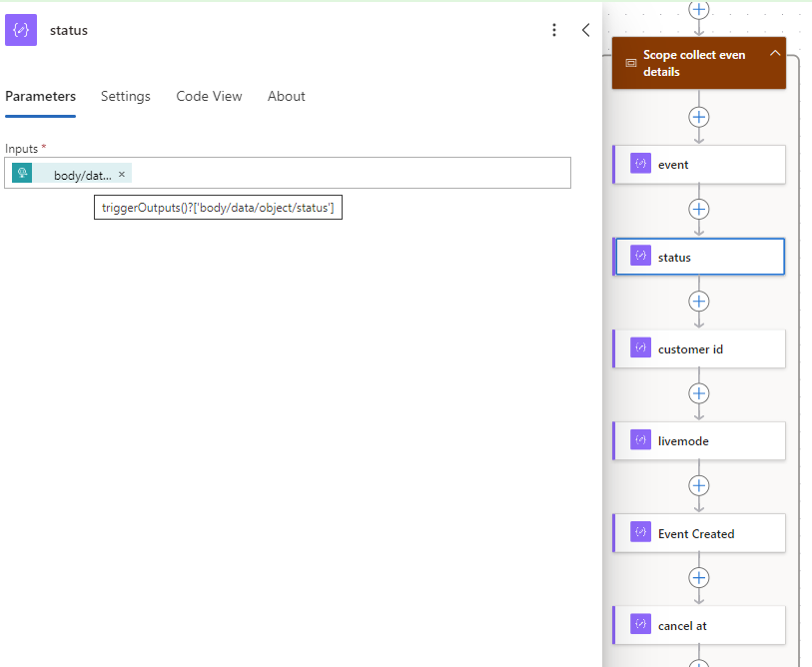This screenshot has width=812, height=667.
Task: Click inside the Inputs field
Action: pyautogui.click(x=350, y=172)
